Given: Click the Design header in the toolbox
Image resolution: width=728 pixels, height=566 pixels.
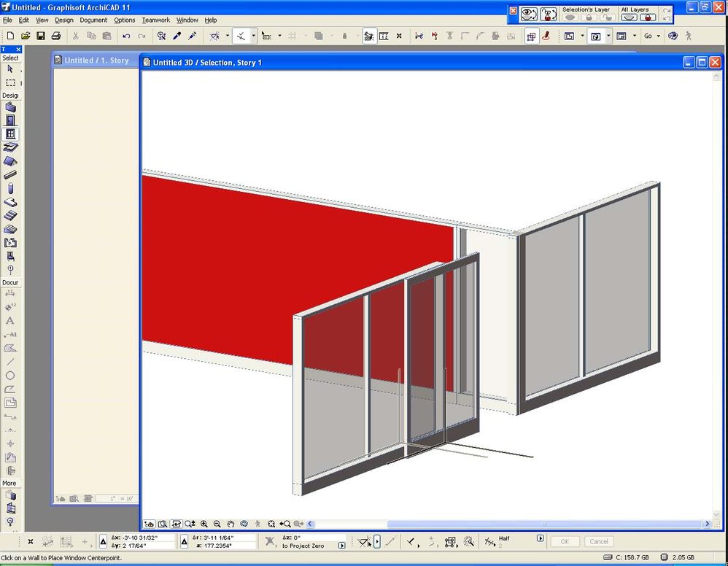Looking at the screenshot, I should 10,96.
